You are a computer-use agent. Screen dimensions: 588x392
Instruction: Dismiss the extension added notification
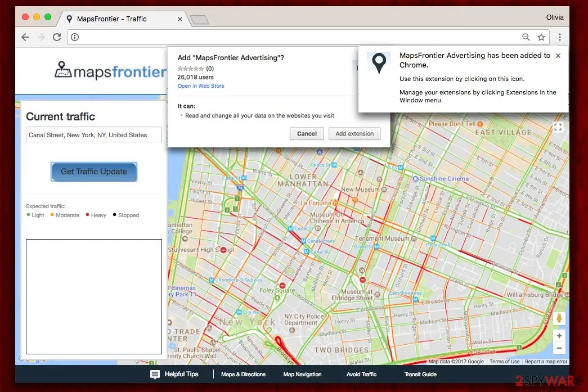coord(558,56)
